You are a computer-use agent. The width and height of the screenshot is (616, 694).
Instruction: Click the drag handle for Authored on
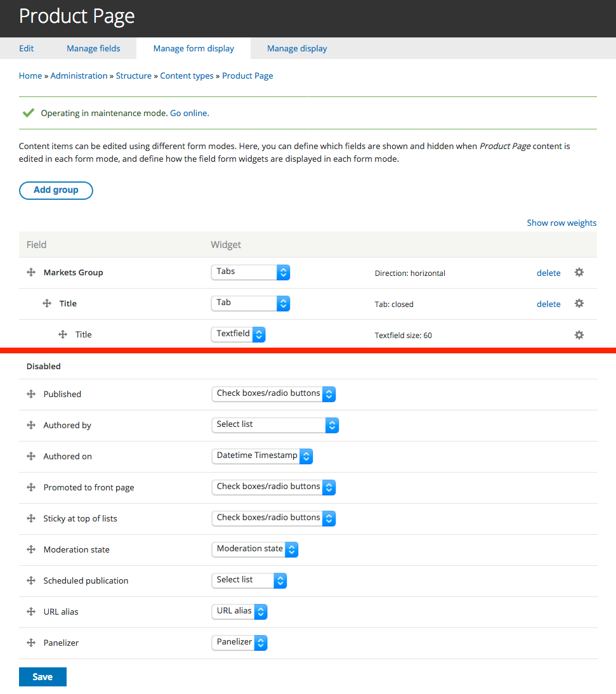(x=31, y=455)
